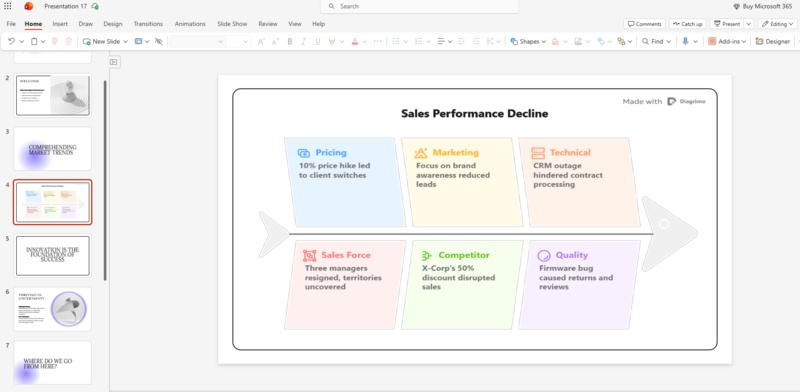Screen dimensions: 800x392
Task: Pick the red font color button
Action: tap(355, 41)
